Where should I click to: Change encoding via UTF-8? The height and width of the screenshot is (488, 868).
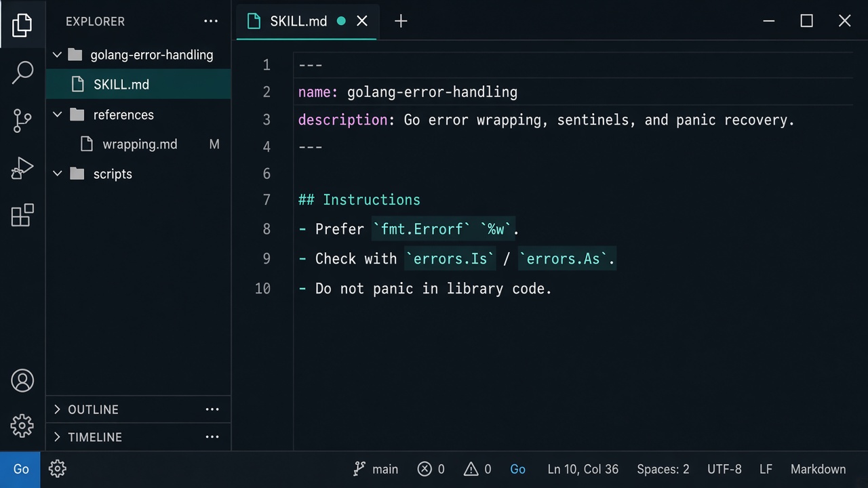pos(724,469)
